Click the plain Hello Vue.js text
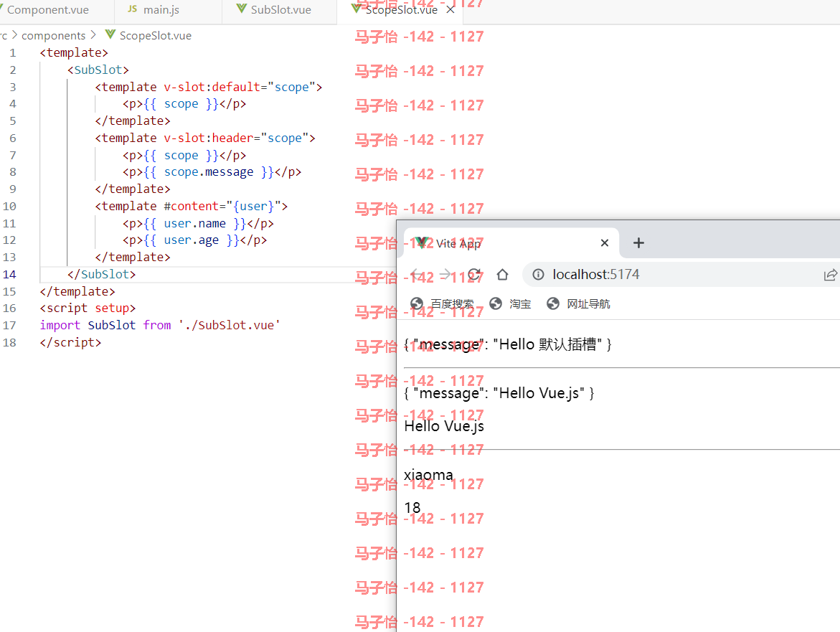The image size is (840, 632). point(444,426)
